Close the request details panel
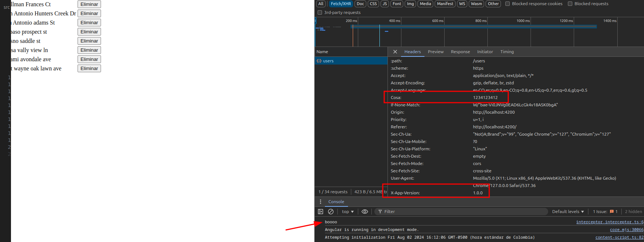Screen dimensions: 644x242 [x=395, y=52]
